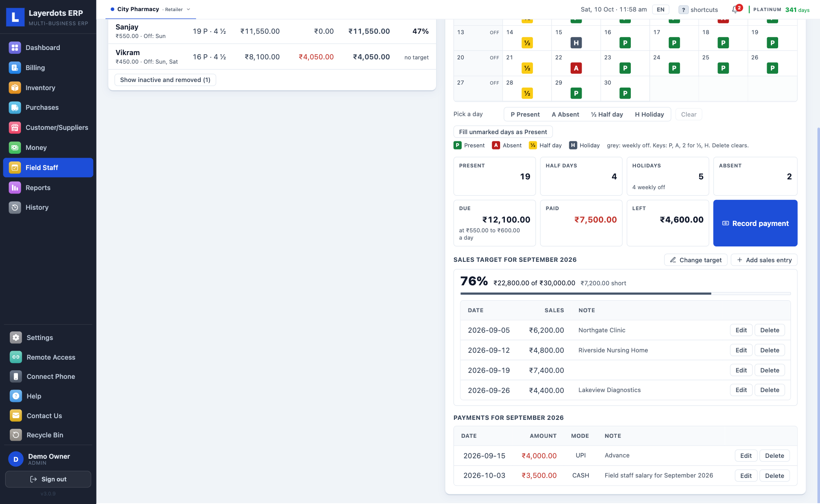Click Change target button
This screenshot has width=820, height=504.
[695, 260]
